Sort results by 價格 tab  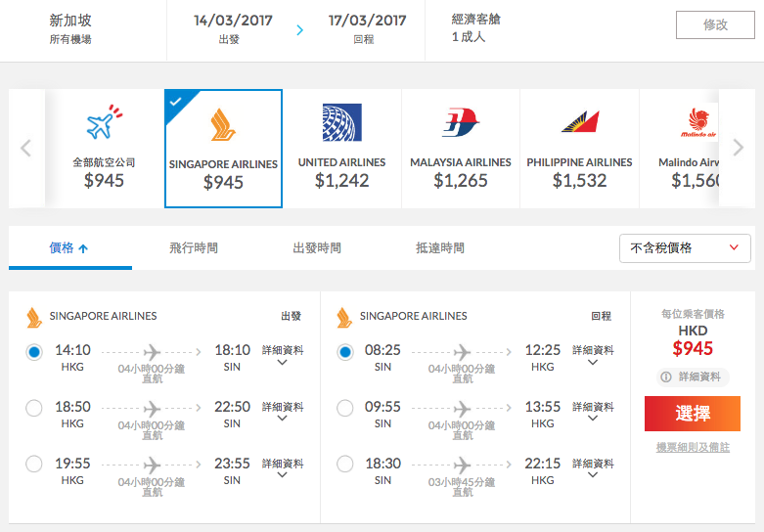coord(70,248)
